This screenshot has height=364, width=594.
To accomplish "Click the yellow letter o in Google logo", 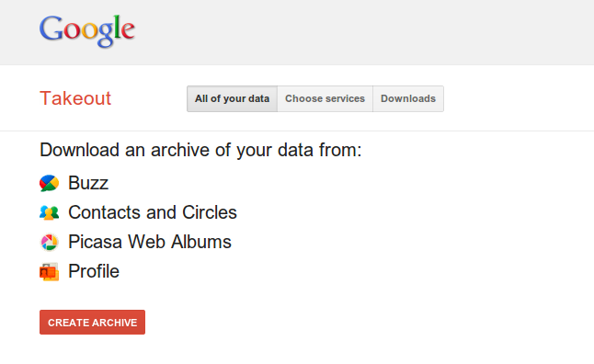I will (x=89, y=31).
